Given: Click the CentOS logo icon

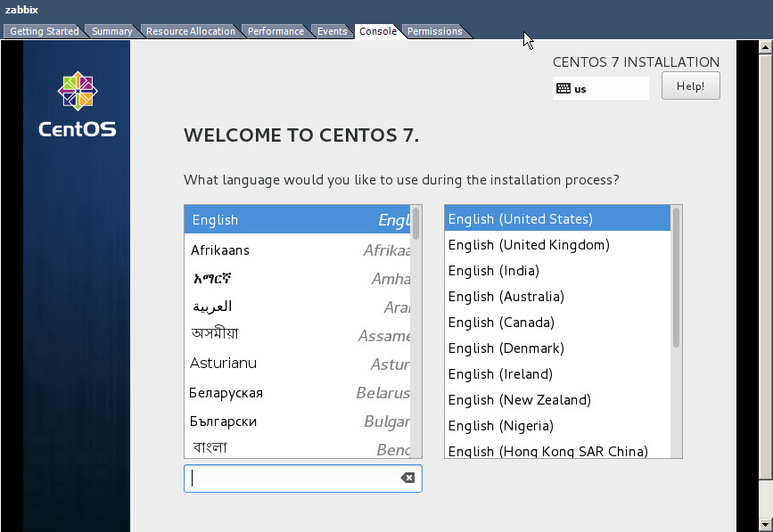Looking at the screenshot, I should click(x=78, y=91).
